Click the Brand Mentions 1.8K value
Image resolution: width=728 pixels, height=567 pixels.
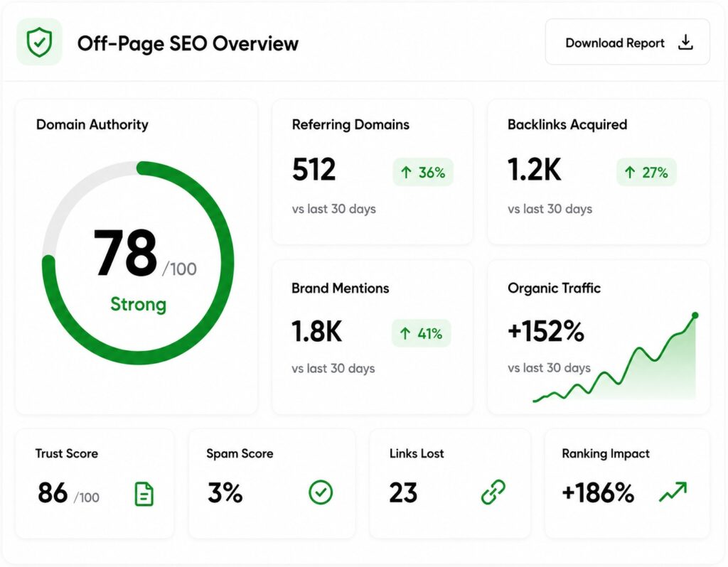pyautogui.click(x=316, y=331)
